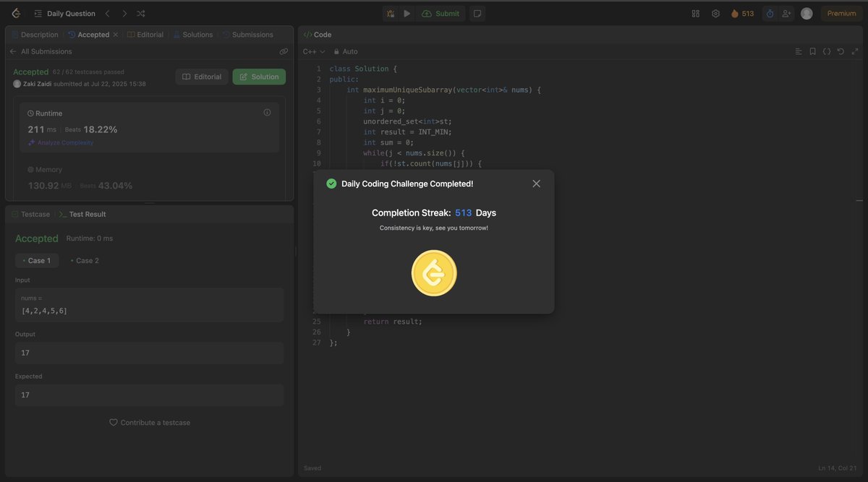Click Contribute a testcase
Image resolution: width=868 pixels, height=482 pixels.
pos(150,422)
